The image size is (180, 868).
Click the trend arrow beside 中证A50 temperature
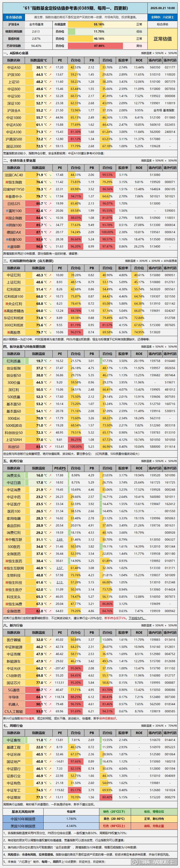(x=51, y=67)
